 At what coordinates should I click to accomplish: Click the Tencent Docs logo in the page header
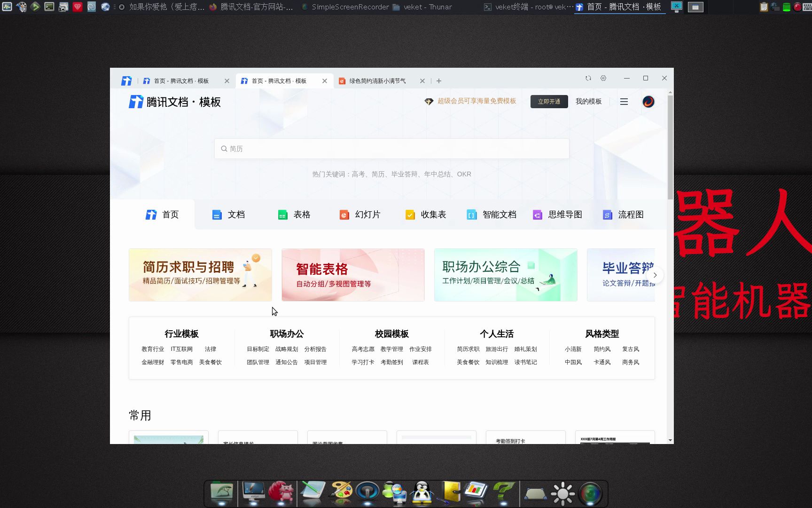(x=175, y=102)
